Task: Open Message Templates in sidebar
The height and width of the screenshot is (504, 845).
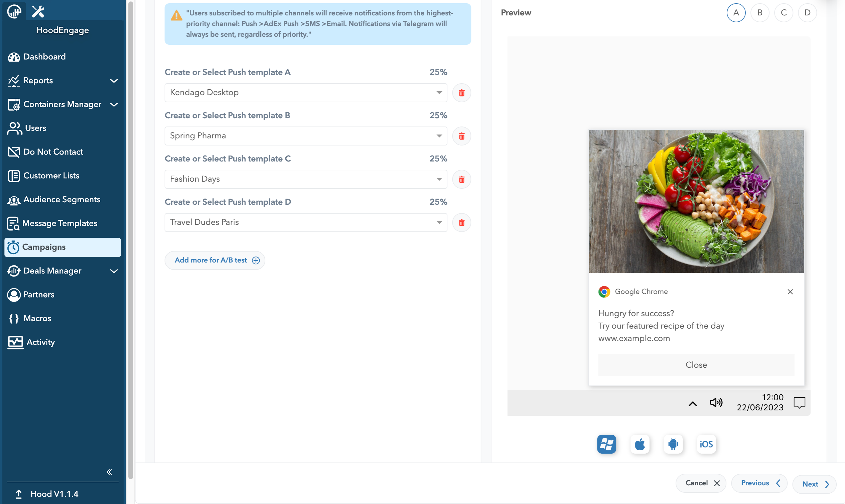Action: [x=60, y=223]
